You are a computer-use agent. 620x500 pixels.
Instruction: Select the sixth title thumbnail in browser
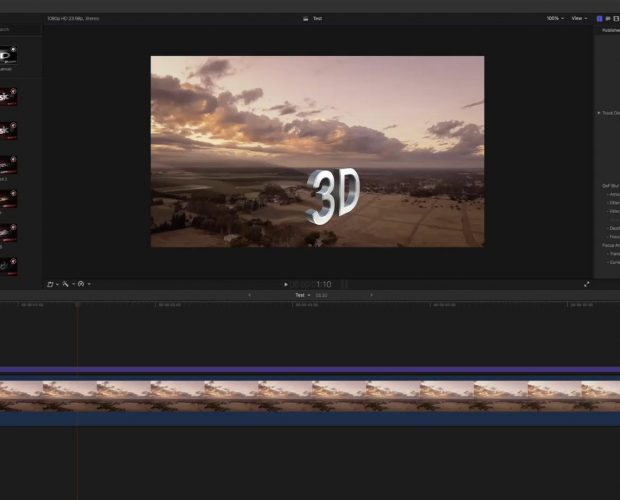(8, 233)
